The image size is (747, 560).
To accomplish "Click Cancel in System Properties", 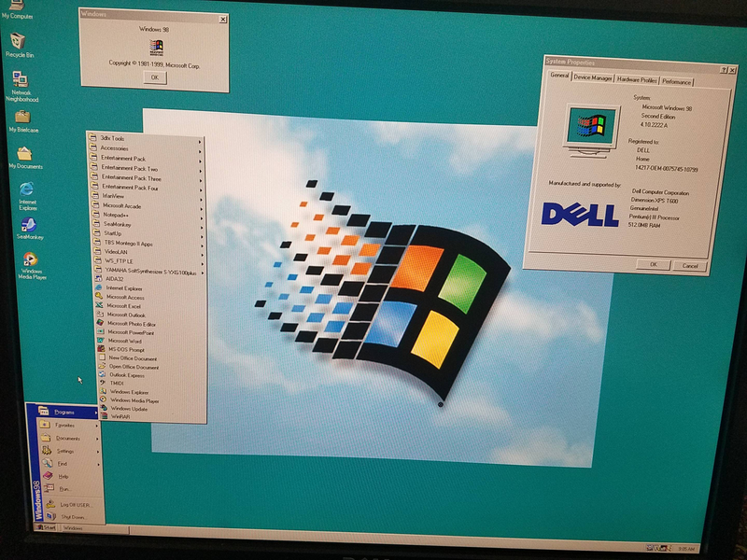I will click(690, 266).
